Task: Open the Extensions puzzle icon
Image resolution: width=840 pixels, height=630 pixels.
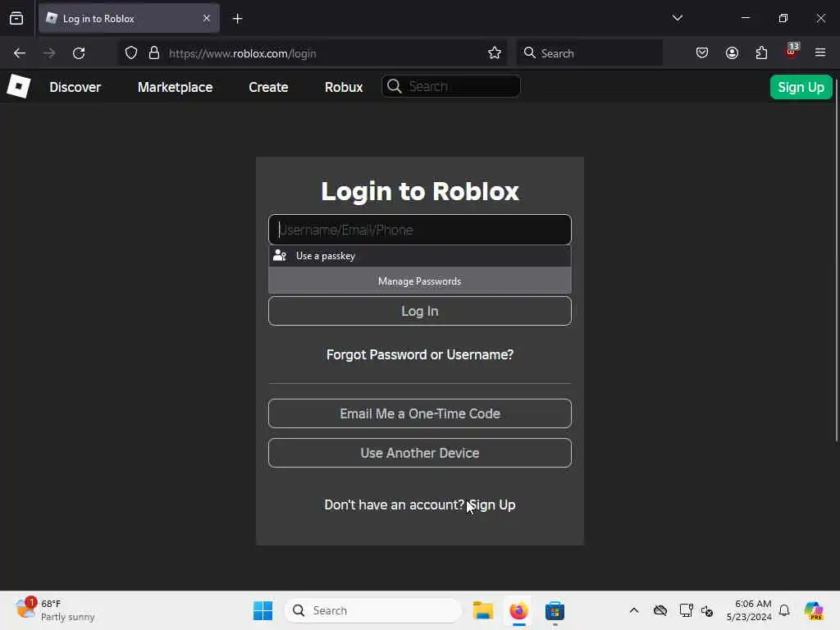Action: (761, 53)
